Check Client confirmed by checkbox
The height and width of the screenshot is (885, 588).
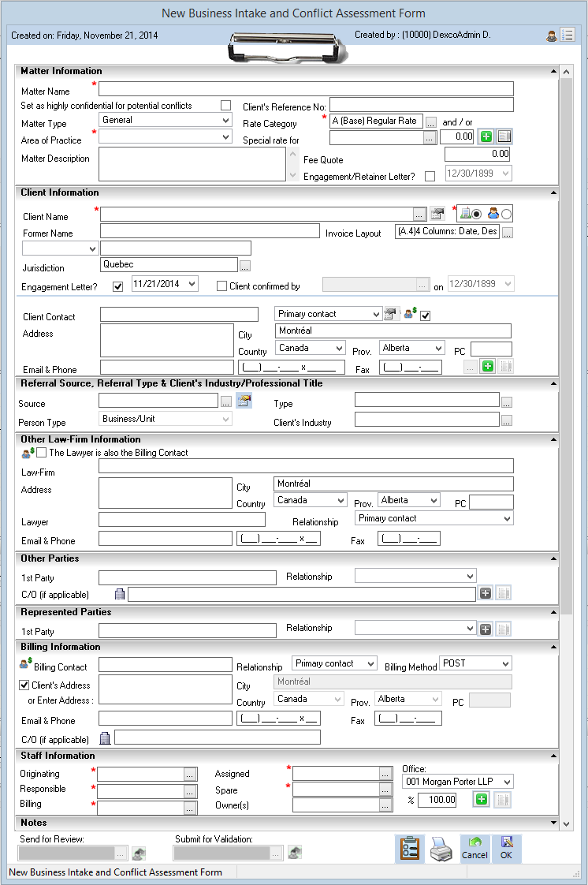click(222, 286)
